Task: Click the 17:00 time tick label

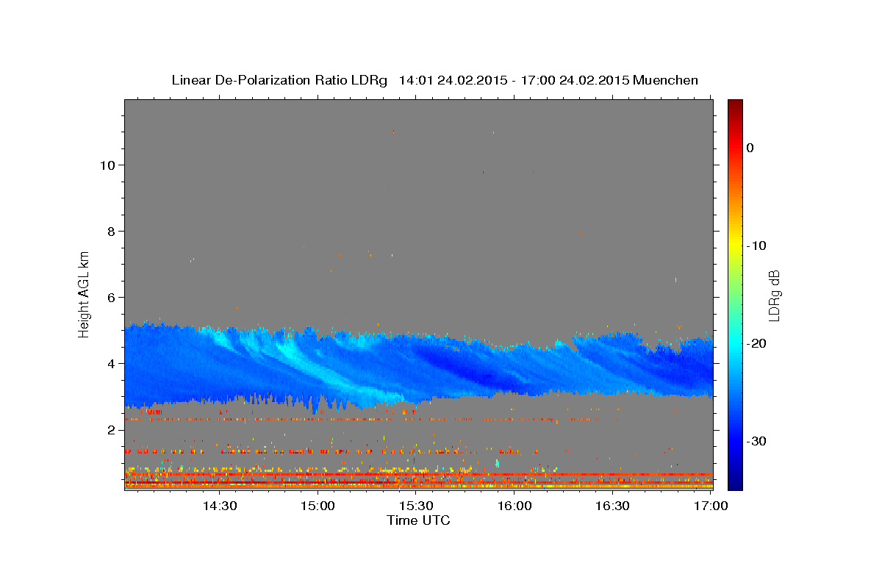Action: pyautogui.click(x=711, y=506)
